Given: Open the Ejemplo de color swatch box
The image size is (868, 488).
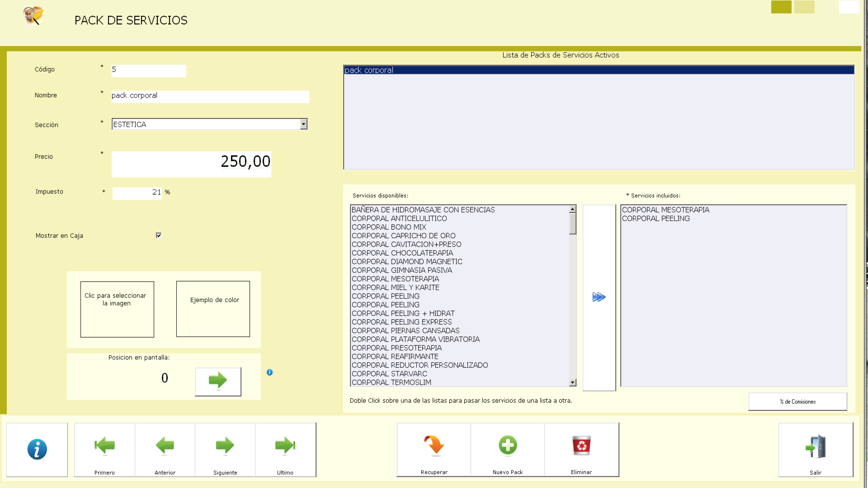Looking at the screenshot, I should point(213,309).
